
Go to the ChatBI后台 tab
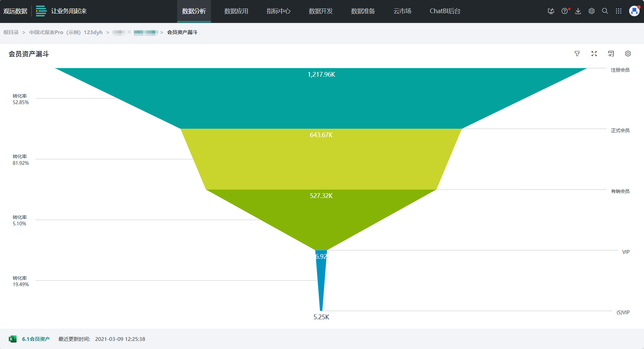tap(445, 11)
